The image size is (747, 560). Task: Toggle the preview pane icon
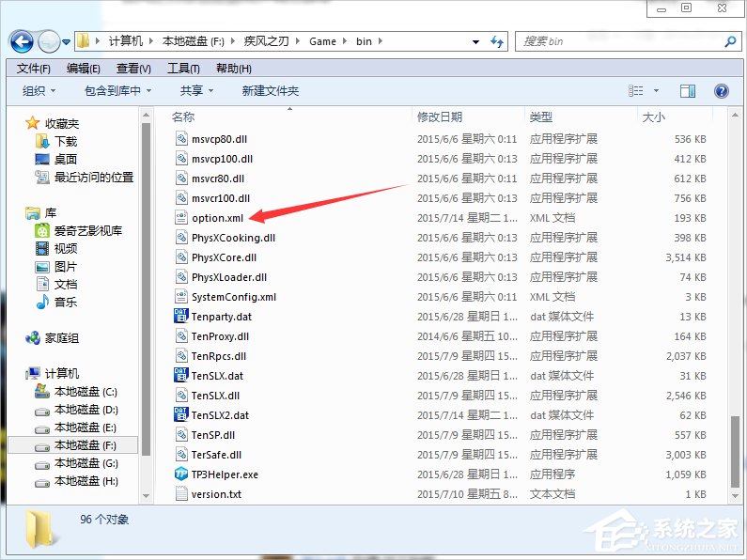[x=688, y=90]
